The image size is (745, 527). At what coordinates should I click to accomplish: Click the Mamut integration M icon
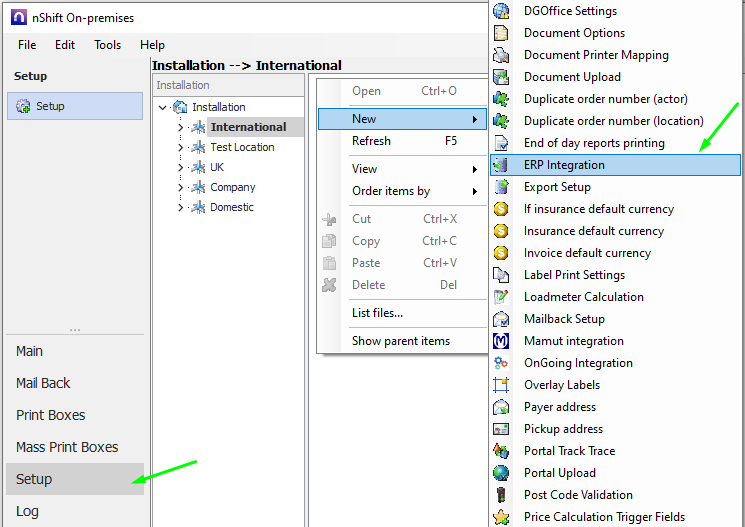pyautogui.click(x=501, y=341)
